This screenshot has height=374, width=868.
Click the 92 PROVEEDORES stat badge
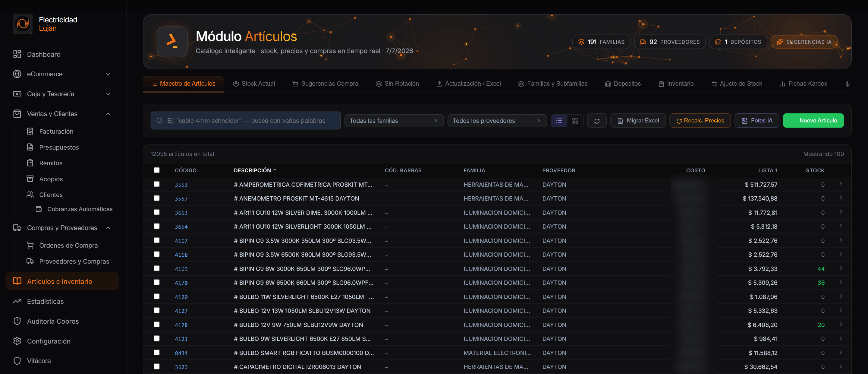coord(670,42)
